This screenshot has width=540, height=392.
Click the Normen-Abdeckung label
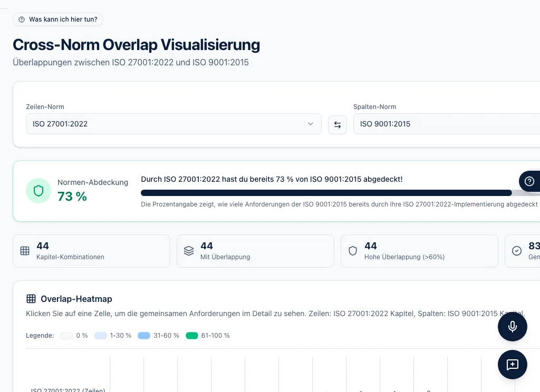tap(93, 182)
